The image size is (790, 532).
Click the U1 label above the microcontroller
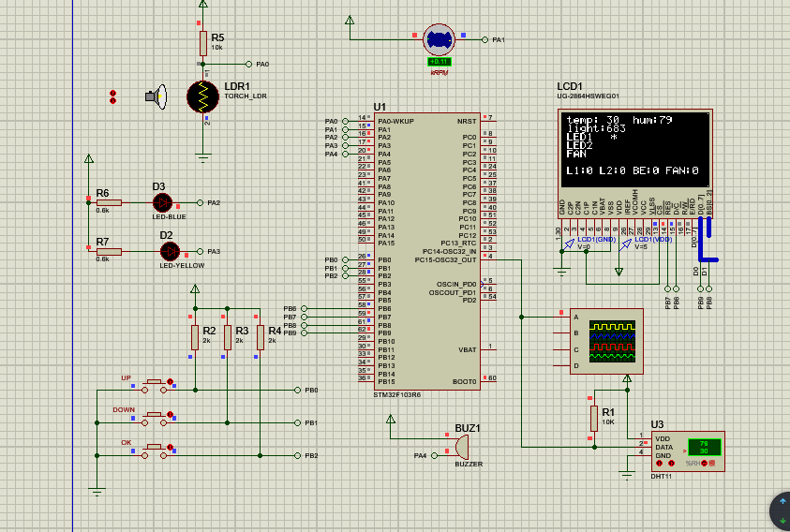[380, 107]
